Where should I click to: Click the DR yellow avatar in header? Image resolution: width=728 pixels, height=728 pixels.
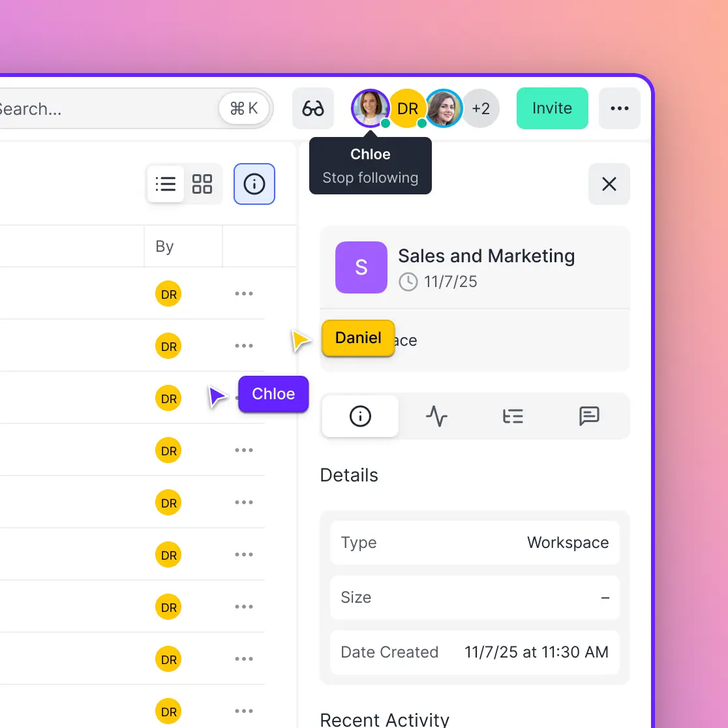click(408, 108)
